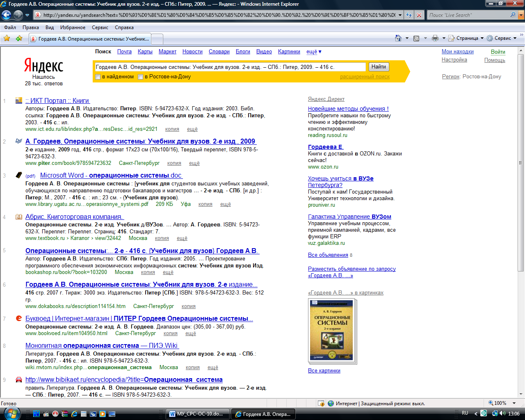Open result 'Абрис. Книготорговая компания'

(74, 217)
